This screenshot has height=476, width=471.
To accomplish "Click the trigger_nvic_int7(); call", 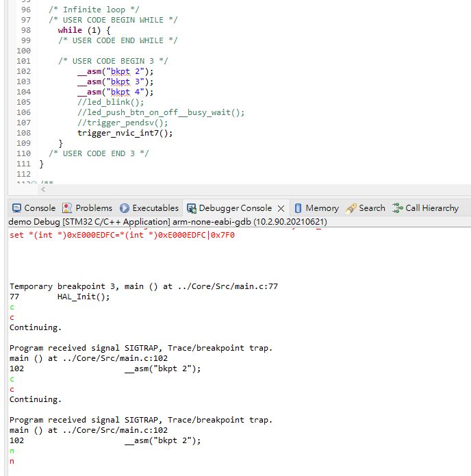I will [x=125, y=133].
